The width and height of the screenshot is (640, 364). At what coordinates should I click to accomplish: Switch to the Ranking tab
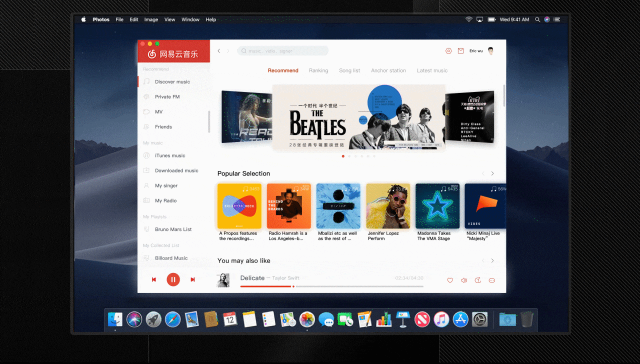[x=318, y=70]
